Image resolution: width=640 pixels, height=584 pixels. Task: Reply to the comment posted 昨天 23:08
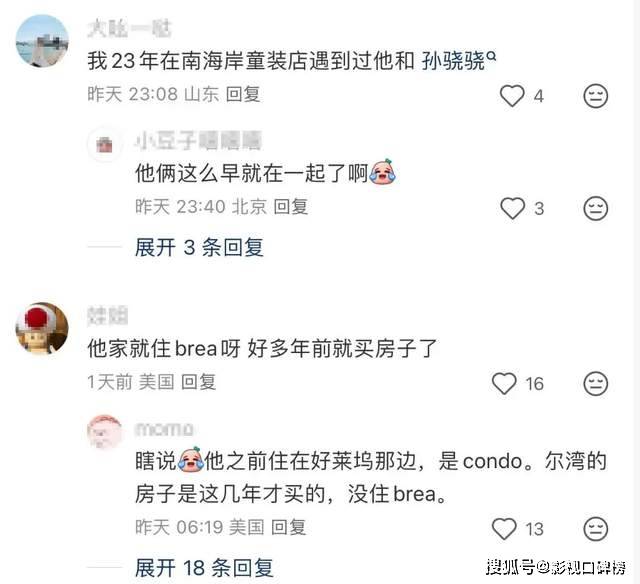(243, 94)
